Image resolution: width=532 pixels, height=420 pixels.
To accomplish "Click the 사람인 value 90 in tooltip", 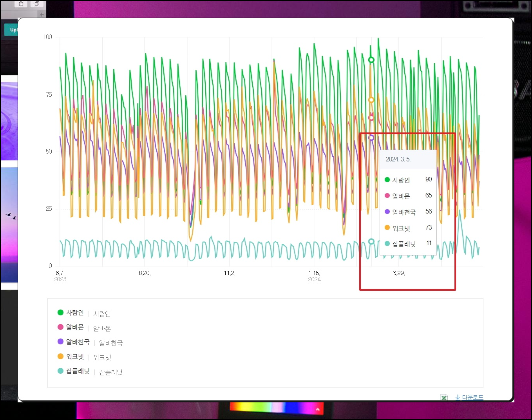I will pos(429,179).
